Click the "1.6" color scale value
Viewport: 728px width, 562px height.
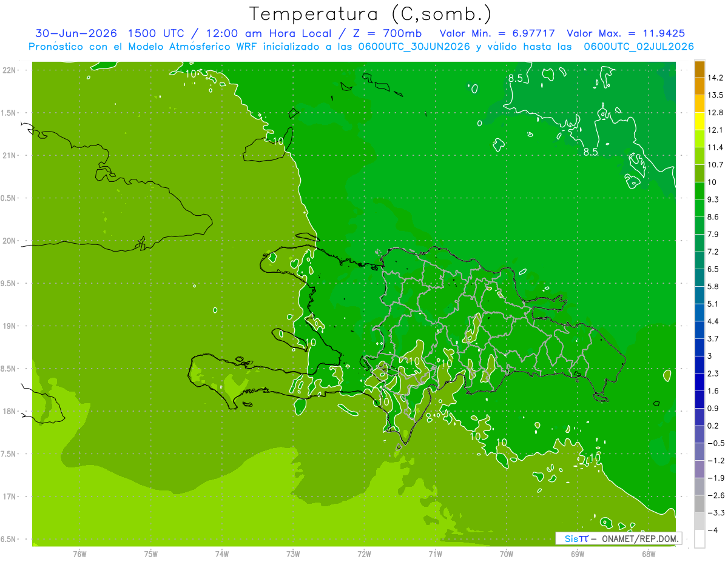coord(713,390)
